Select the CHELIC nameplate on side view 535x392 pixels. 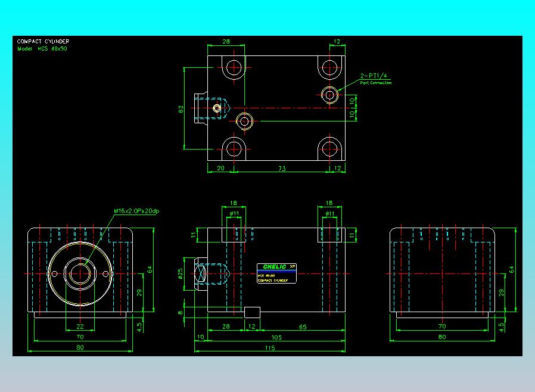[x=276, y=273]
